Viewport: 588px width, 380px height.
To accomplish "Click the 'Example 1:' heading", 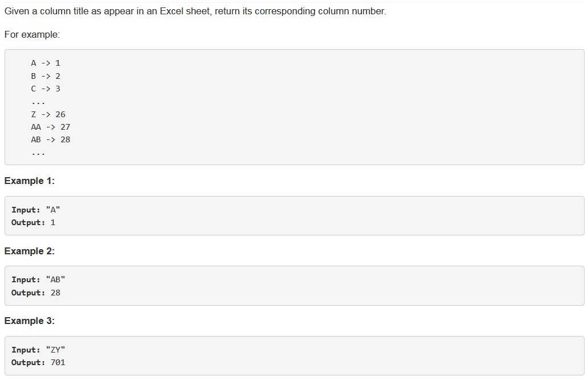I will coord(30,181).
